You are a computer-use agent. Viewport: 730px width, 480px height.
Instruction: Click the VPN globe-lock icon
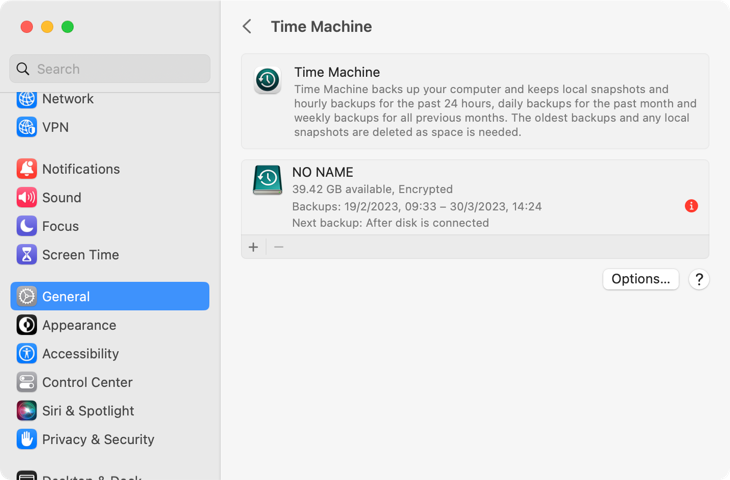27,127
